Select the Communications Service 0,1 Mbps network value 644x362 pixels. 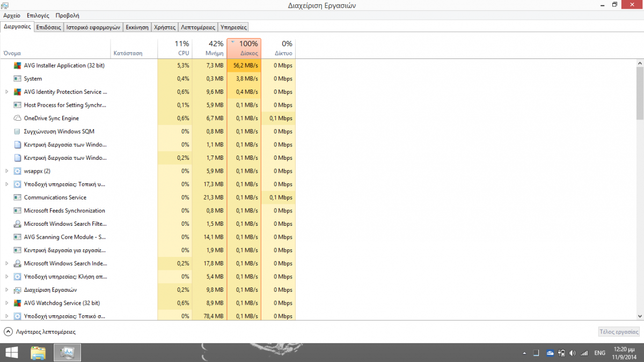pos(279,197)
